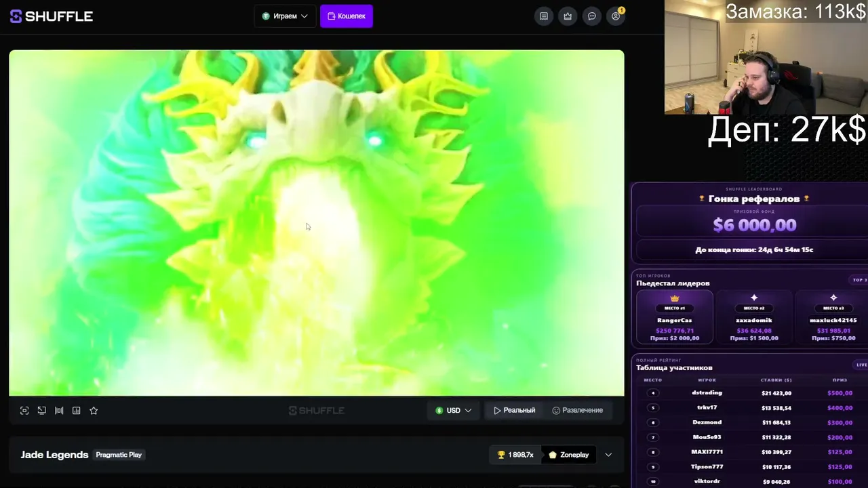868x488 pixels.
Task: Click player Dezmond in the table
Action: click(707, 423)
